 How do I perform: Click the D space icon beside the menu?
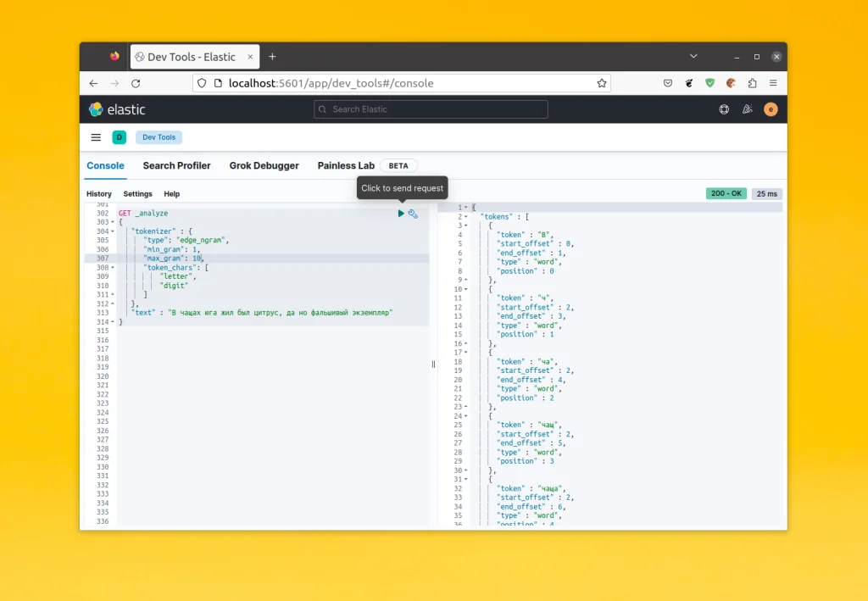(119, 136)
